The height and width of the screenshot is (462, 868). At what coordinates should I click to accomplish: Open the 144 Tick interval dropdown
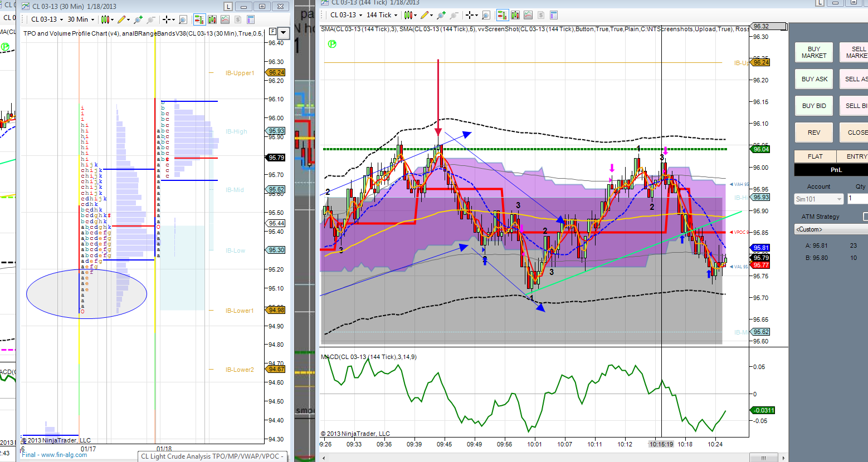[x=382, y=15]
